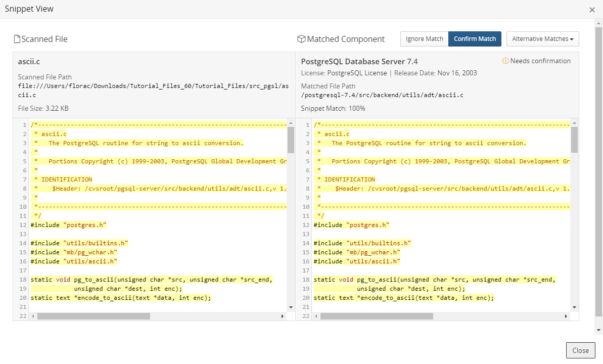Click the Close button at the bottom
603x364 pixels.
tap(580, 350)
